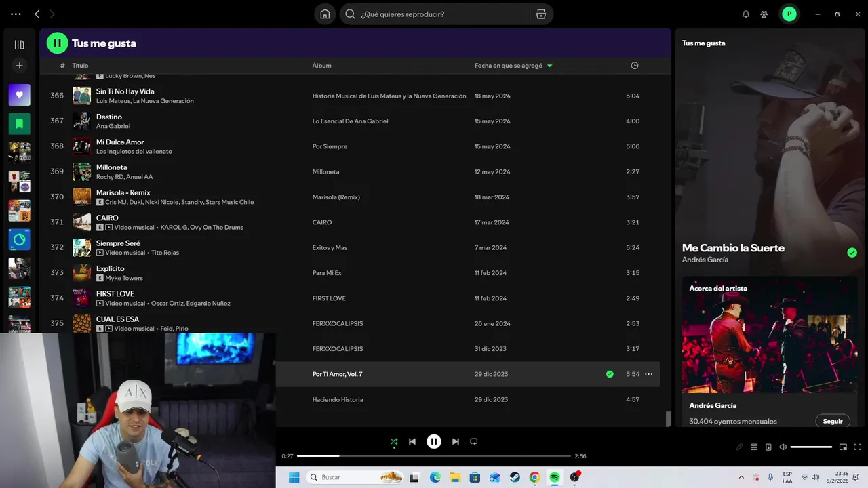This screenshot has height=488, width=868.
Task: Open album link Milloneta
Action: [x=325, y=171]
